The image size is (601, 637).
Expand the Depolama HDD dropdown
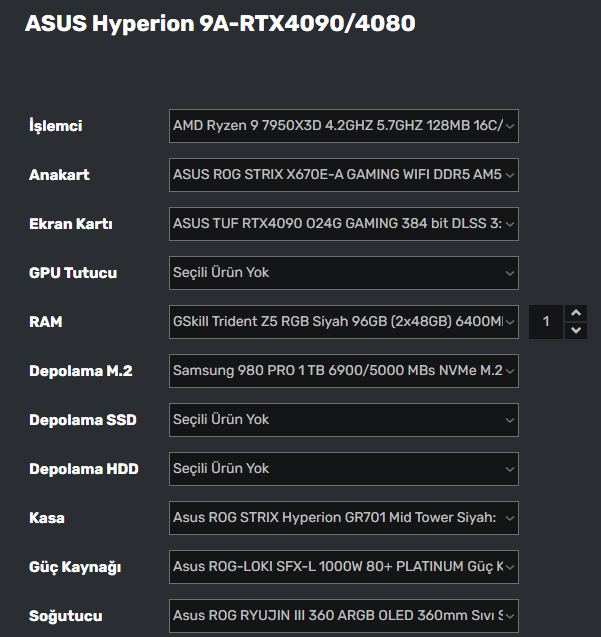tap(343, 469)
